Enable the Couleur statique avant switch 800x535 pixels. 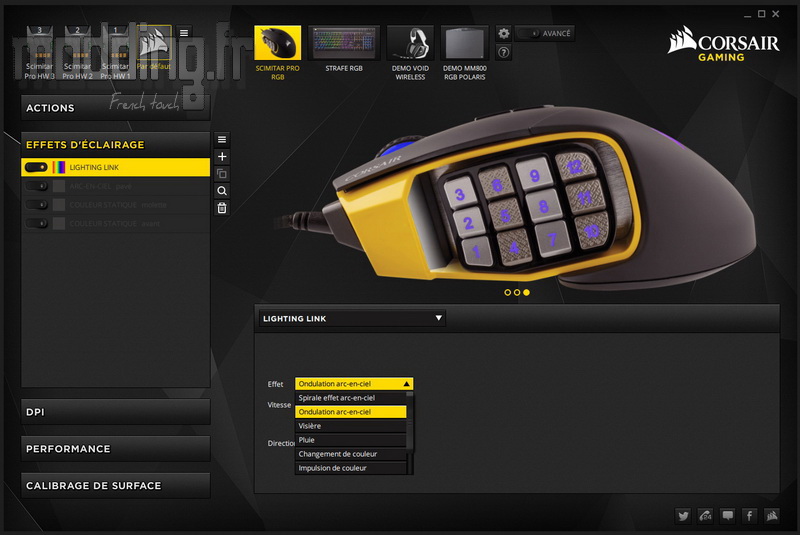click(x=36, y=223)
